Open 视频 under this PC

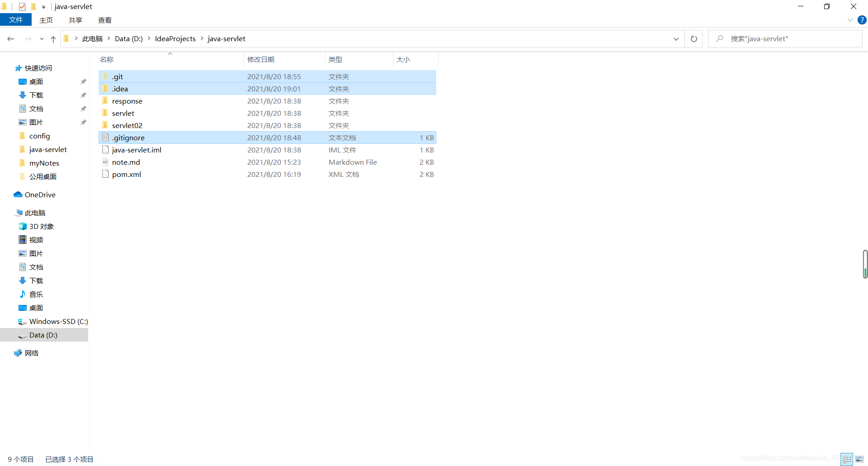(36, 240)
